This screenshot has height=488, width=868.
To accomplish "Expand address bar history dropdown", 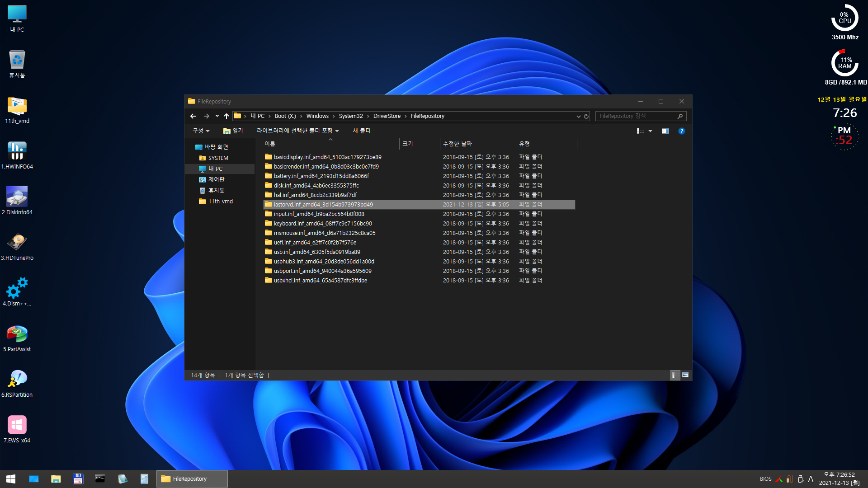I will tap(578, 116).
